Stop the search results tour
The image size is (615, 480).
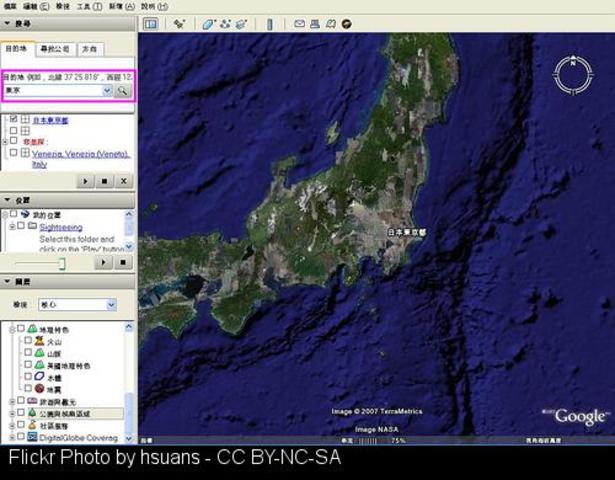(x=104, y=181)
